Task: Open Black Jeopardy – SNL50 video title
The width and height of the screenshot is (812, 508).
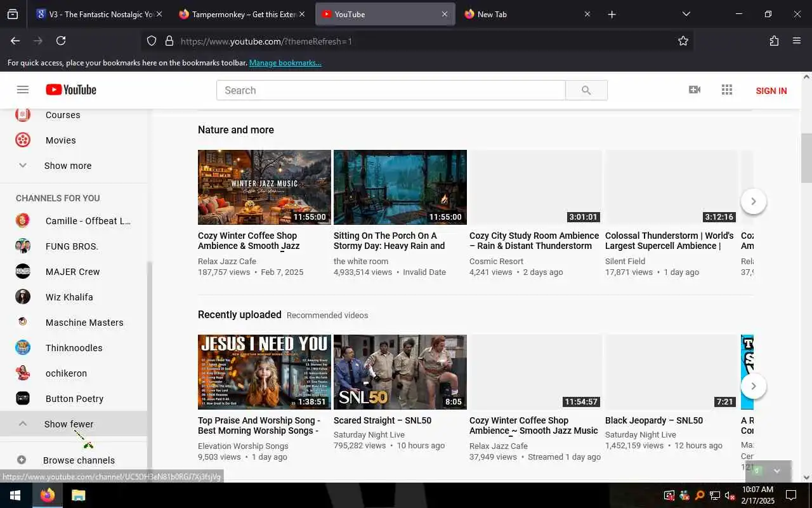Action: click(x=654, y=420)
